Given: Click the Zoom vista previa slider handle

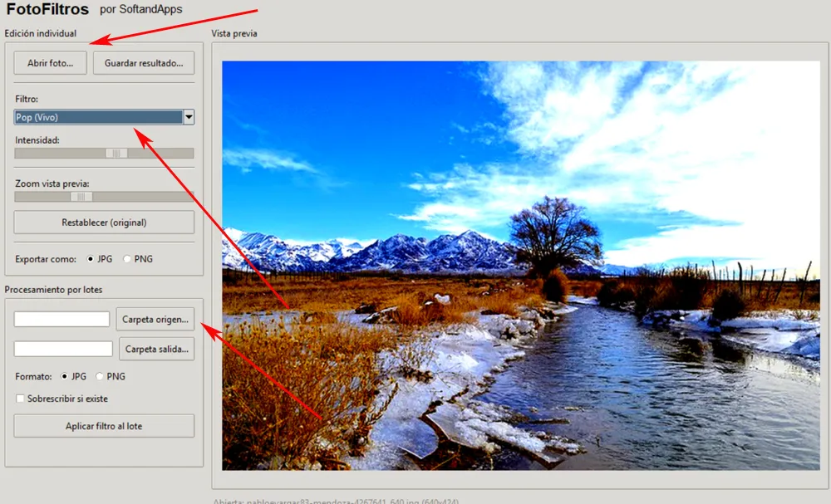Looking at the screenshot, I should (81, 197).
